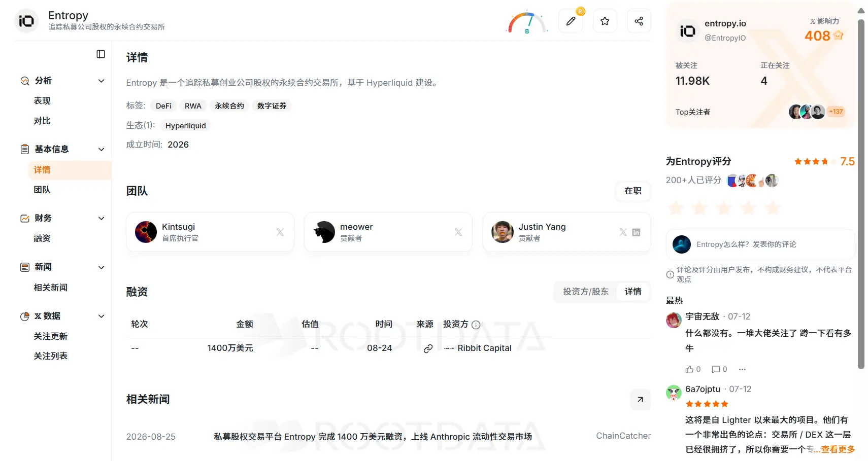Open the Hyperliquid ecosystem tag
This screenshot has width=868, height=461.
[185, 126]
